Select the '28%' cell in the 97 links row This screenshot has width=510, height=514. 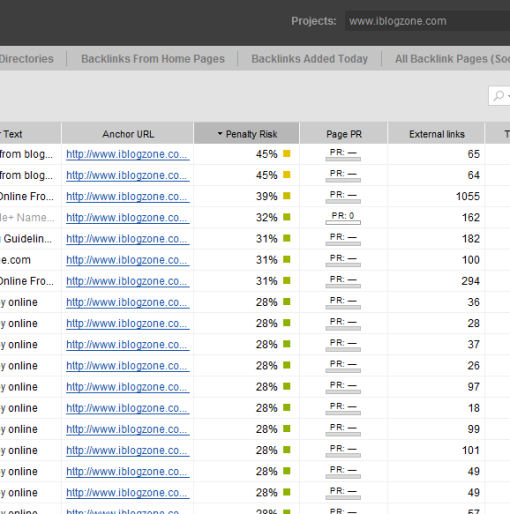pos(267,387)
